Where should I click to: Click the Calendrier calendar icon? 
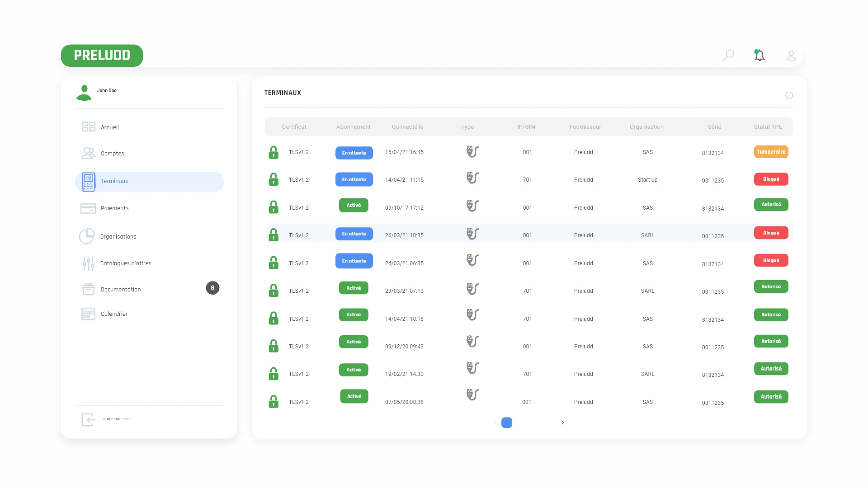88,314
